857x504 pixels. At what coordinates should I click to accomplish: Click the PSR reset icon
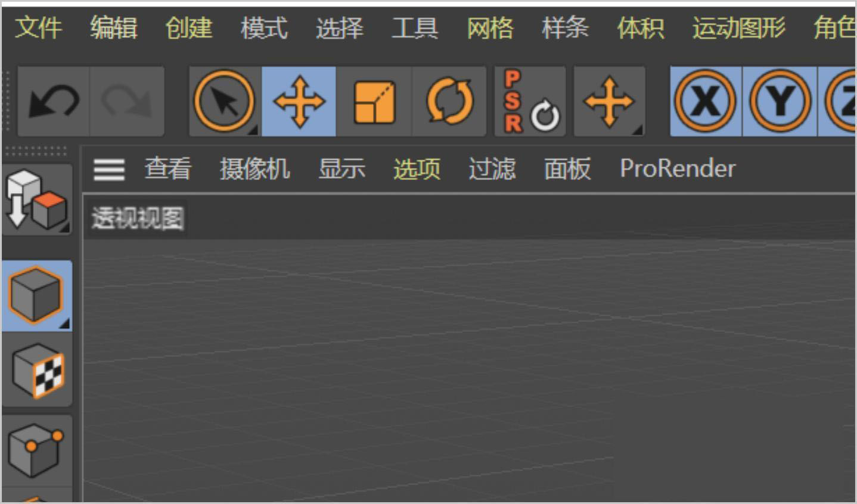pyautogui.click(x=530, y=101)
